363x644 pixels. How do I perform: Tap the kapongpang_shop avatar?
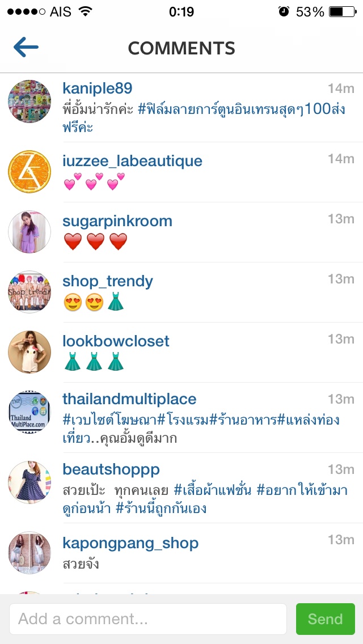(29, 552)
